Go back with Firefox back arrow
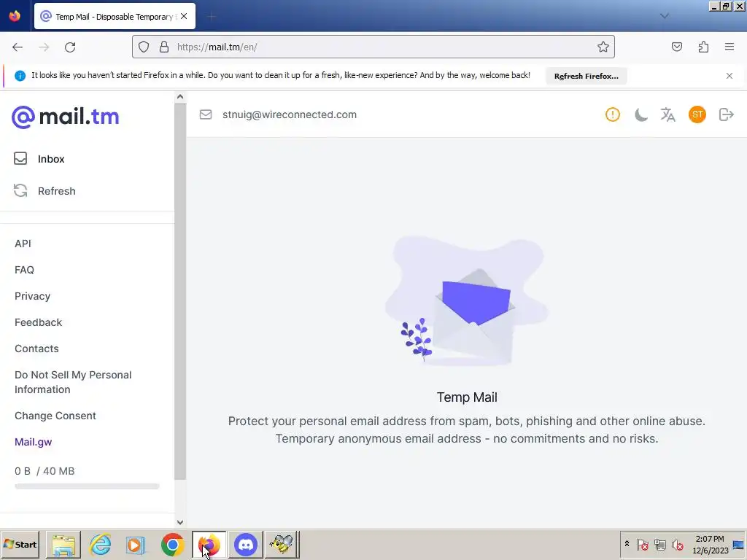Image resolution: width=747 pixels, height=560 pixels. tap(18, 47)
